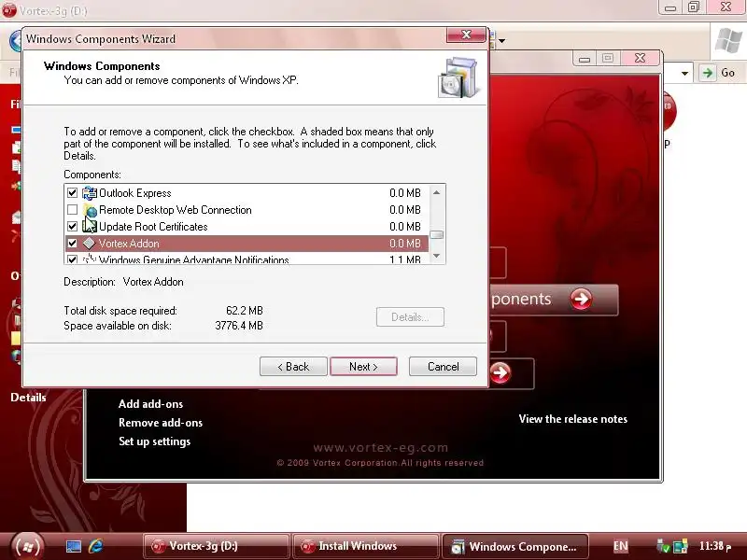Click Show Desktop quick launch icon
The image size is (747, 560).
74,546
